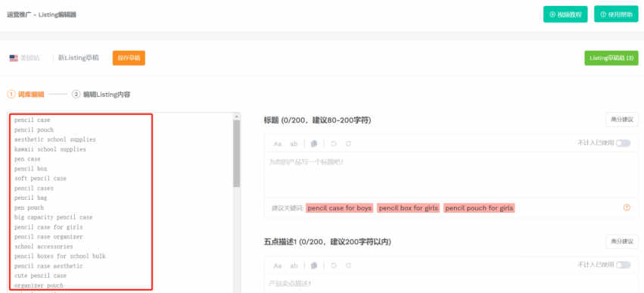Redo edit in title toolbar

point(348,144)
